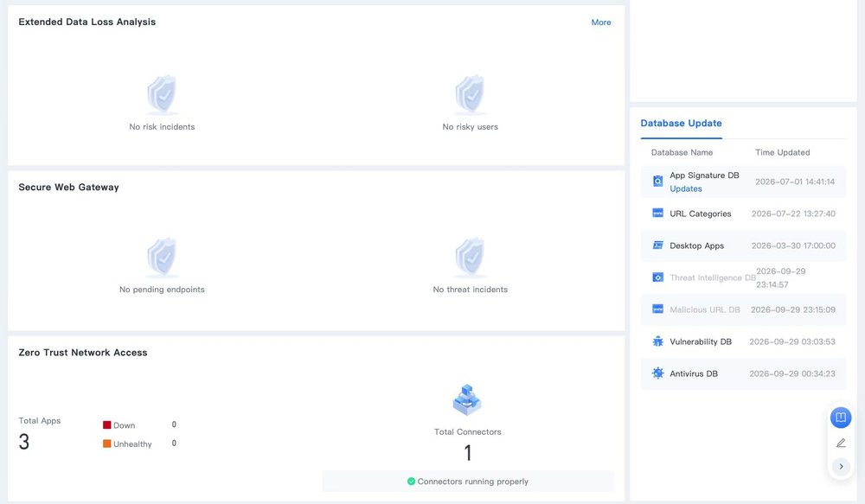Click the No risky users shield icon
Viewport: 865px width, 504px height.
(x=470, y=95)
